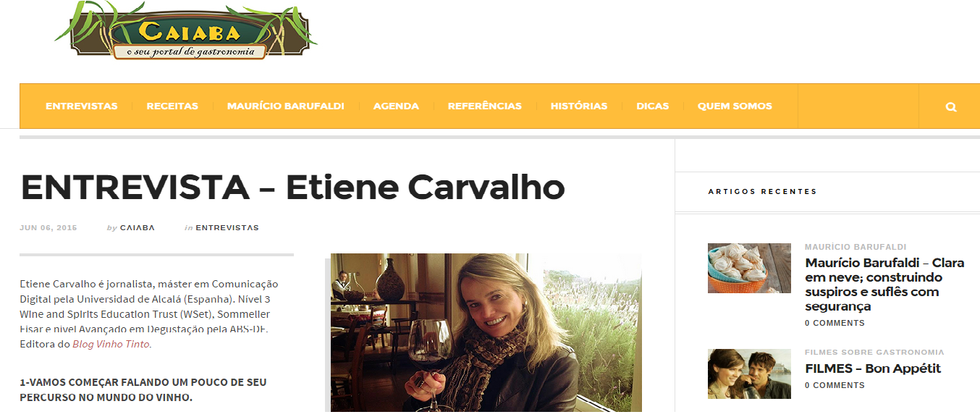
Task: Open the Bon Appétit film thumbnail
Action: click(749, 374)
